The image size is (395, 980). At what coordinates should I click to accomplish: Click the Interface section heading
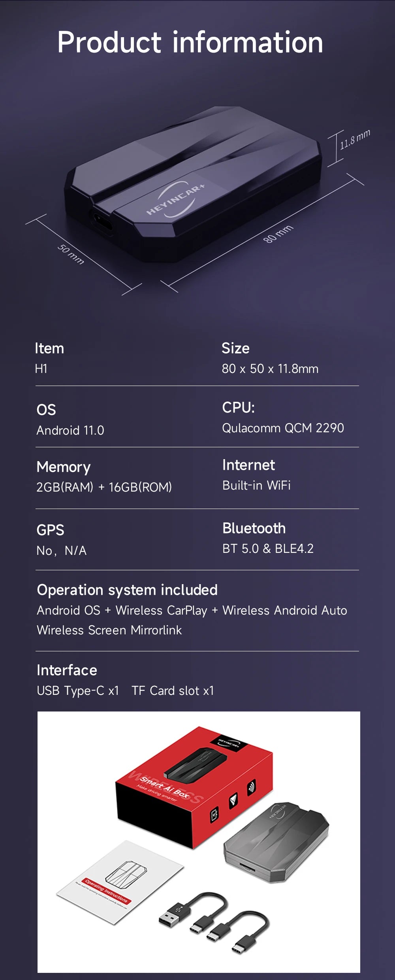67,670
